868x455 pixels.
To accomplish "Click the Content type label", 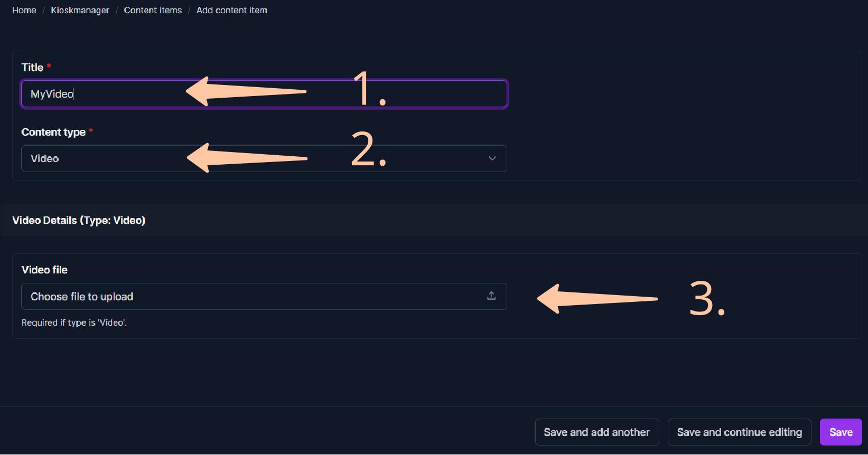I will pos(53,132).
